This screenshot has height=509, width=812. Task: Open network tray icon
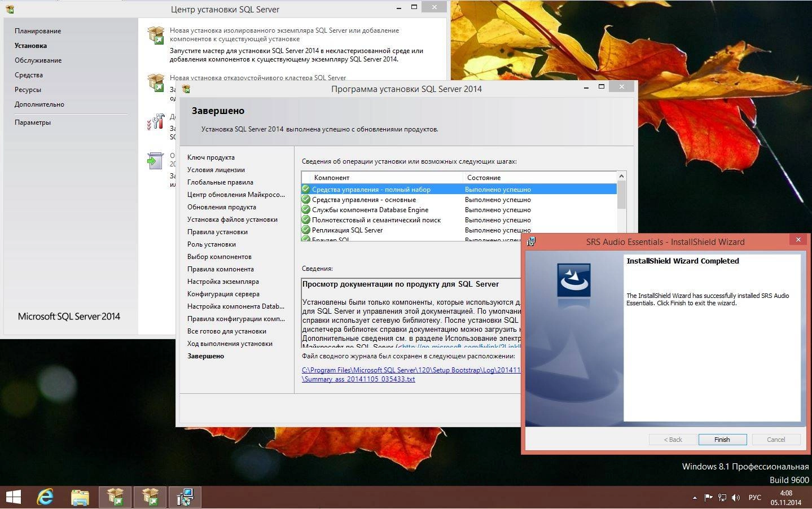[722, 498]
